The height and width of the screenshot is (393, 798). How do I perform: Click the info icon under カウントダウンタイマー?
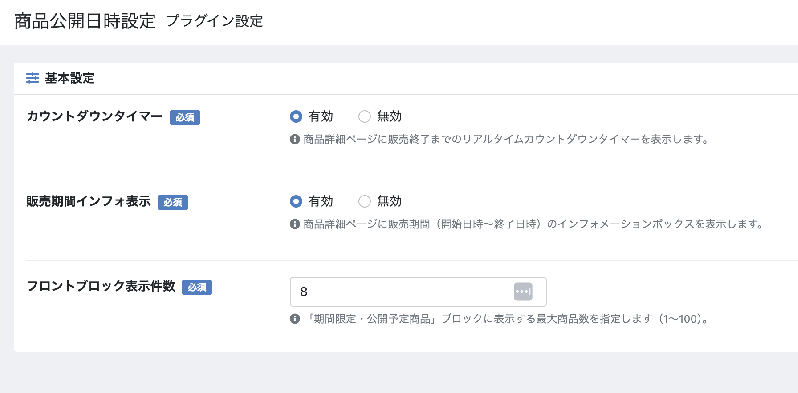click(295, 139)
